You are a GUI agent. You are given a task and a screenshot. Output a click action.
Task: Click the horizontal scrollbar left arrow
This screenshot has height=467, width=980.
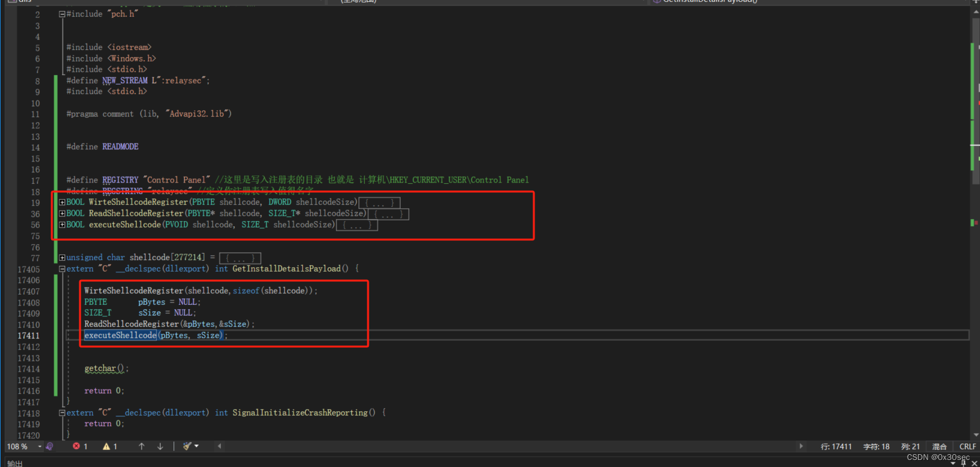tap(220, 447)
